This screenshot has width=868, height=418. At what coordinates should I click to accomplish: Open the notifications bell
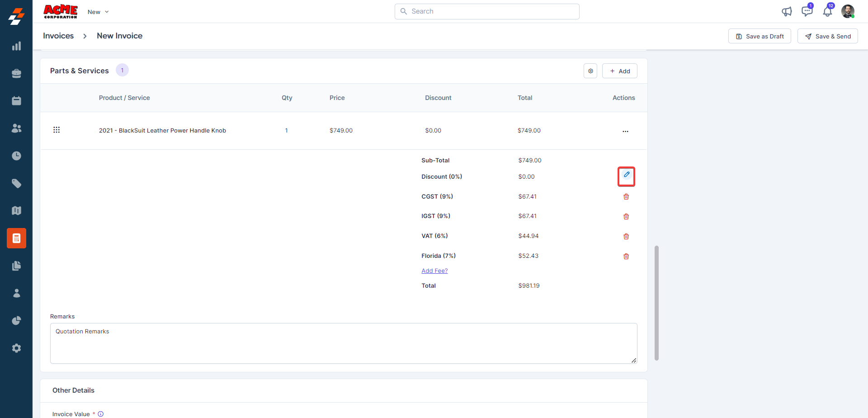[x=827, y=12]
